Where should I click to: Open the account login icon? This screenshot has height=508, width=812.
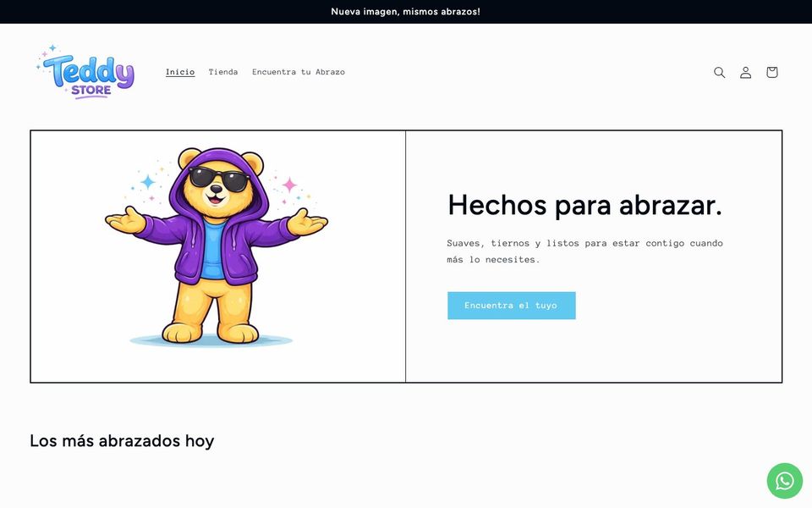tap(746, 72)
